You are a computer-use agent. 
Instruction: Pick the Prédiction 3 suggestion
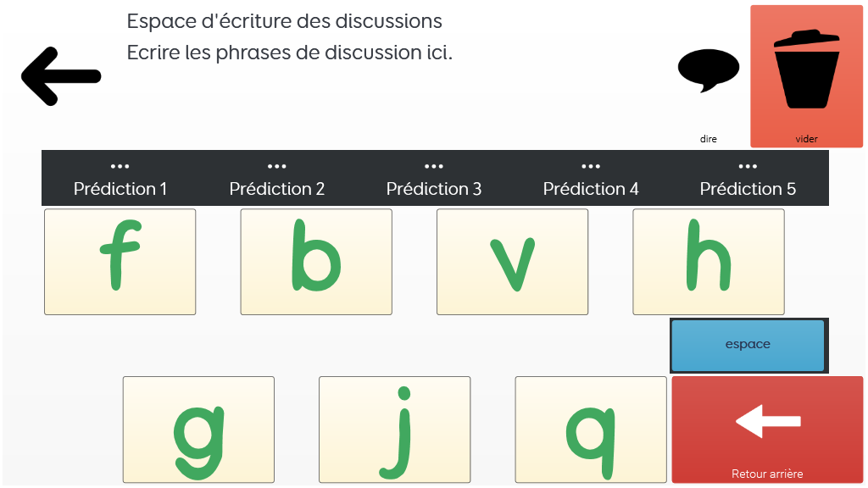[434, 188]
